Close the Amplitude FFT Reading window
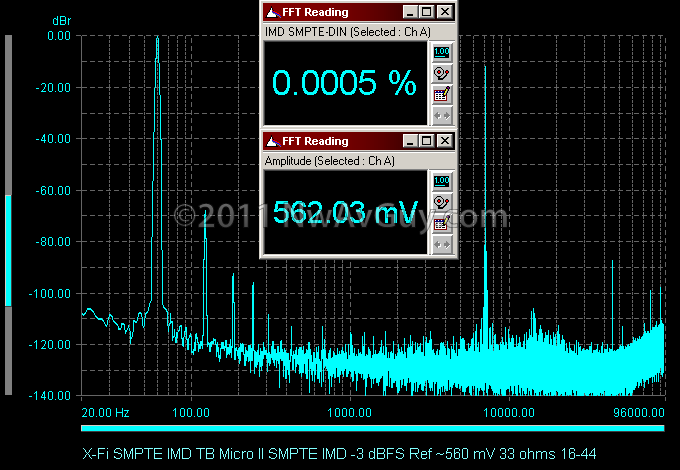This screenshot has width=680, height=470. 445,141
